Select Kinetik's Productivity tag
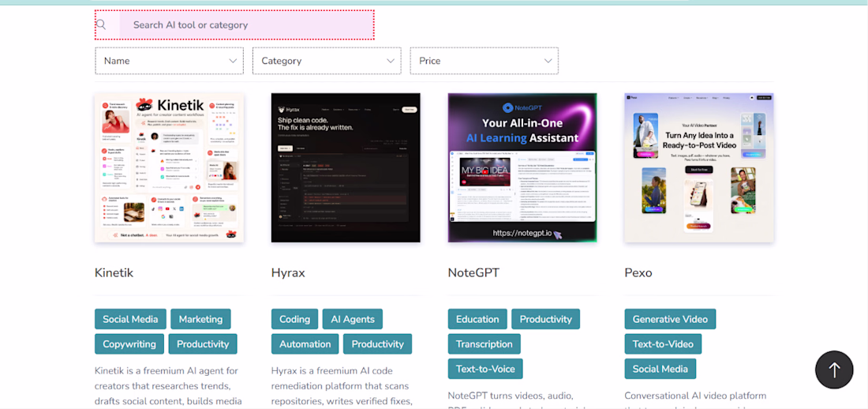 [203, 344]
